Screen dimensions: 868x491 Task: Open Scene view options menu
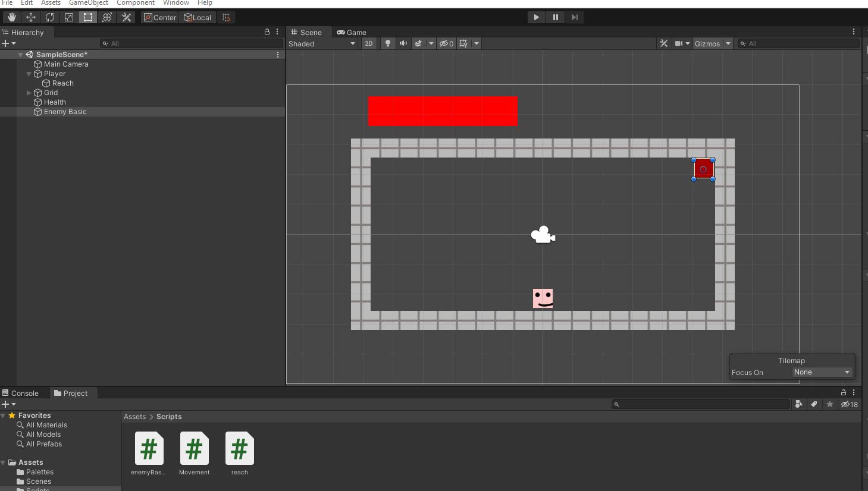point(854,32)
